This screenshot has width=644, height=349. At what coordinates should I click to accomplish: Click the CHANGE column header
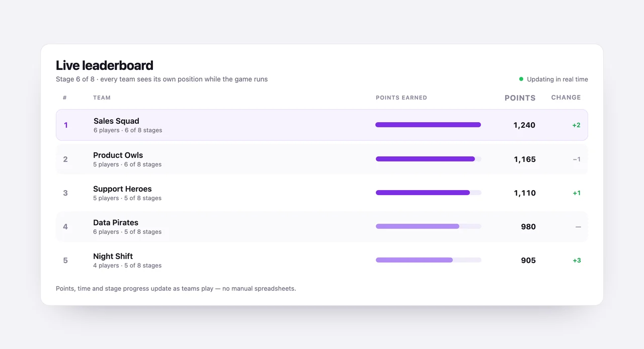[566, 98]
